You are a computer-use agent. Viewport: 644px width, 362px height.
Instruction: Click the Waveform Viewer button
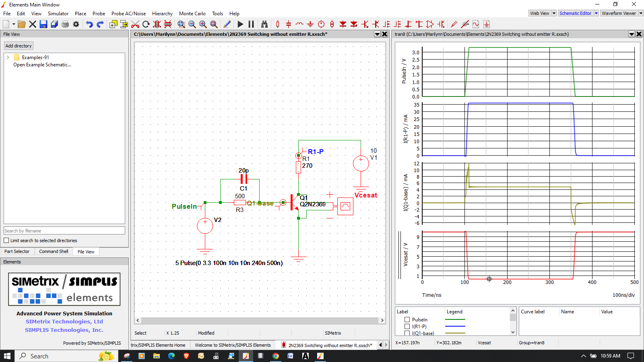click(619, 13)
